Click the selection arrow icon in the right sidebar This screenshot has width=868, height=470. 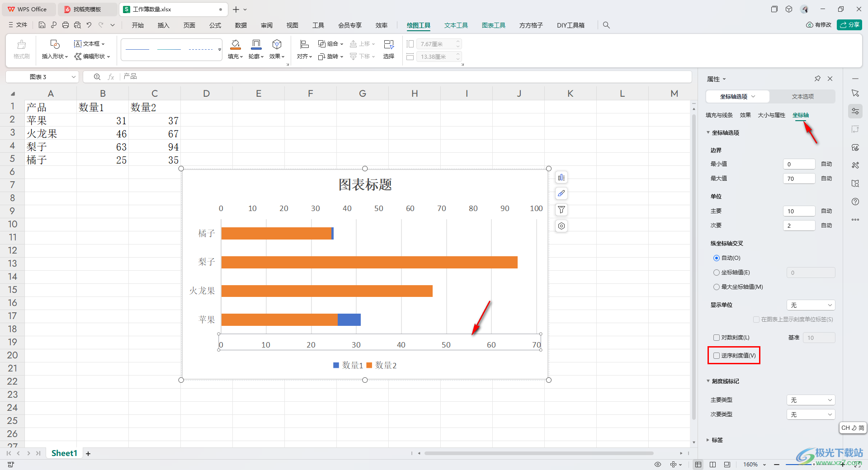click(855, 93)
